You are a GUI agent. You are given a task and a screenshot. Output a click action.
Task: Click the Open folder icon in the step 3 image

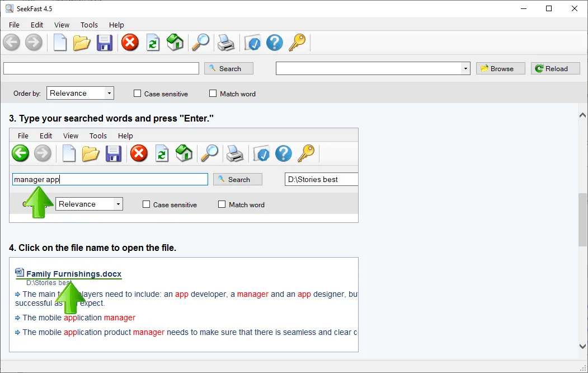click(x=91, y=153)
